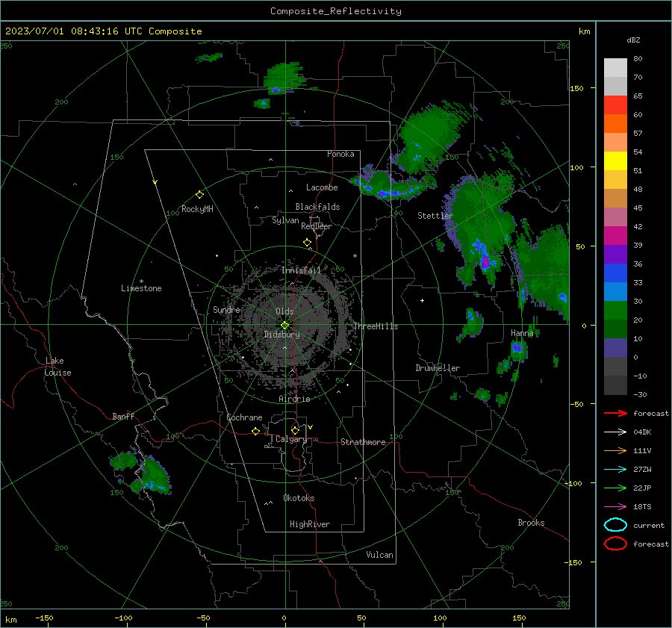Click the Sundre town label
Screen dimensions: 672x628
click(226, 309)
